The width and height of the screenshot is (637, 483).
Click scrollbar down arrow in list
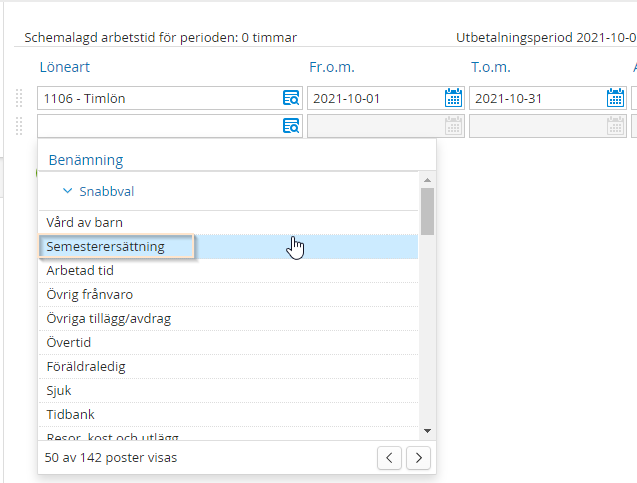click(x=427, y=430)
